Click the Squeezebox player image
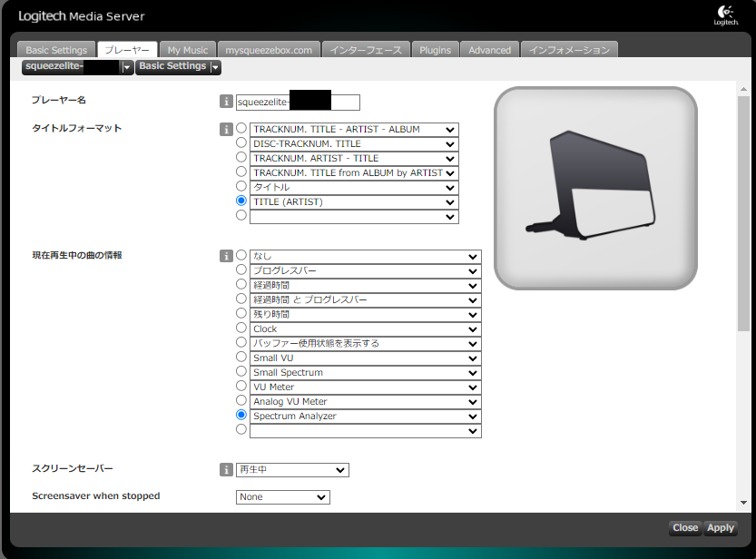756x559 pixels. tap(595, 189)
